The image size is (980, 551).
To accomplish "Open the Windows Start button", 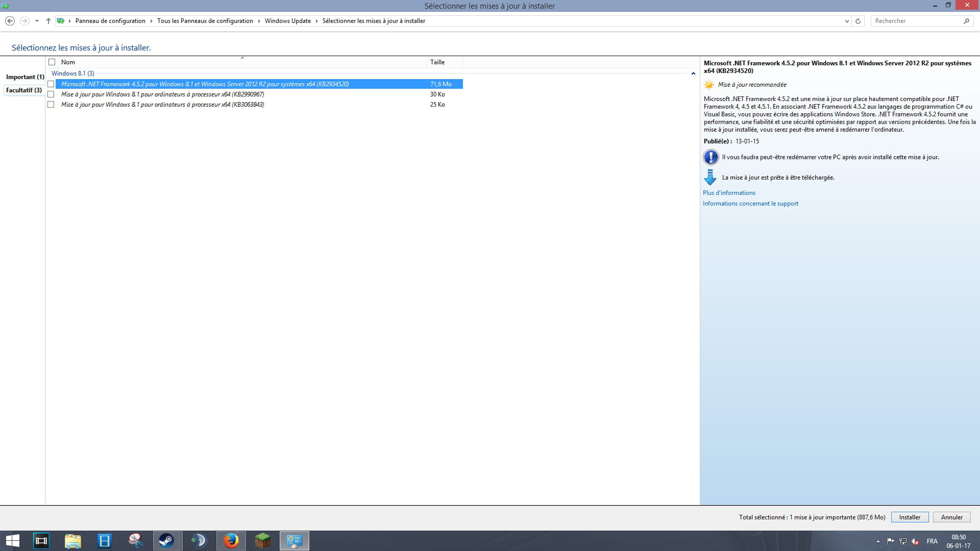I will coord(12,541).
